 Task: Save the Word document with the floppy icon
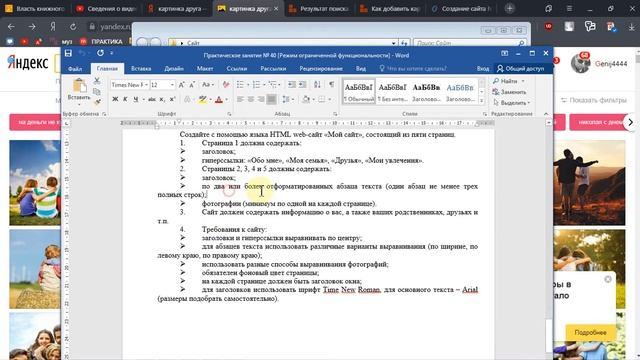(x=68, y=53)
